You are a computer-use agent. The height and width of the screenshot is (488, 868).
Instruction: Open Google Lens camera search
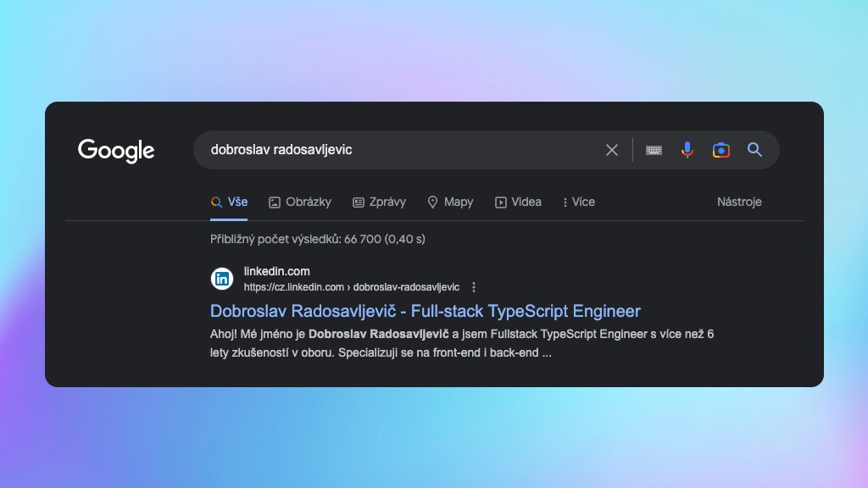point(721,150)
